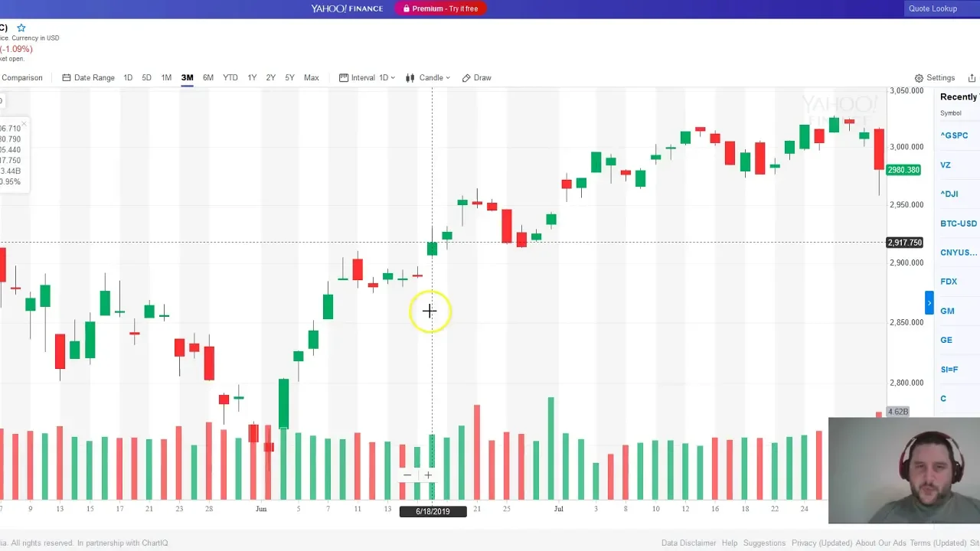Open the Date Range calendar picker
The width and height of the screenshot is (980, 551).
pos(88,77)
